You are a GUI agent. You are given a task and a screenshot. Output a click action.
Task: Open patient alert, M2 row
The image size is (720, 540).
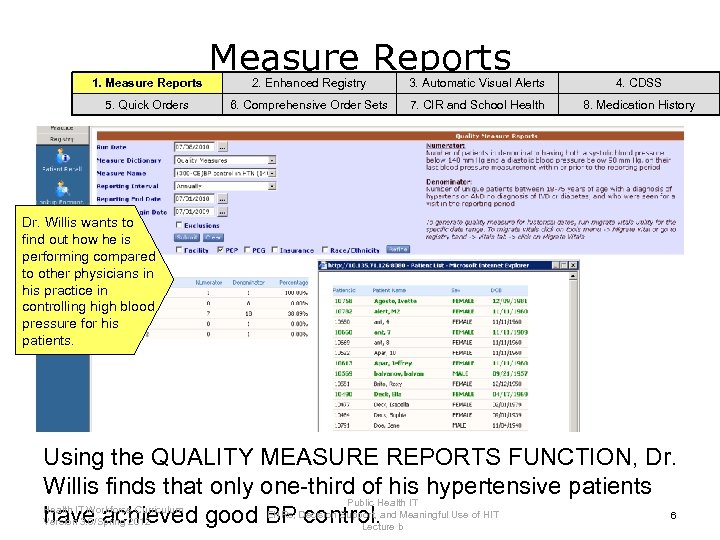pos(430,311)
